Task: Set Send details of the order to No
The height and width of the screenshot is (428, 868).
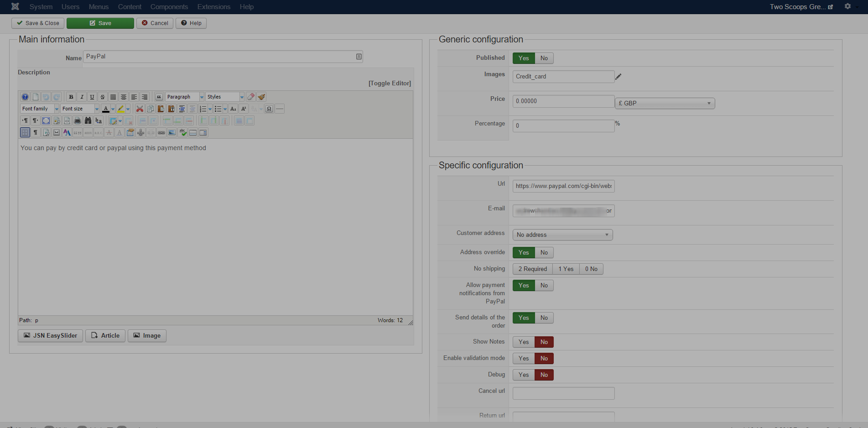Action: 544,318
